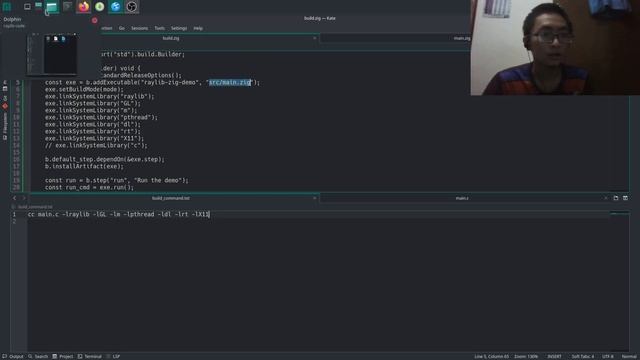The image size is (640, 360).
Task: Toggle INSERT mode in status bar
Action: coord(554,356)
